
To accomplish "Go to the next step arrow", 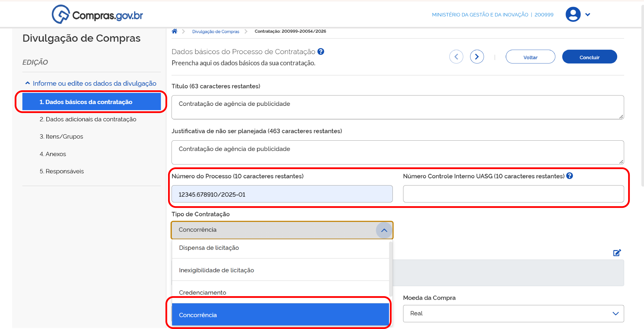I will click(477, 57).
